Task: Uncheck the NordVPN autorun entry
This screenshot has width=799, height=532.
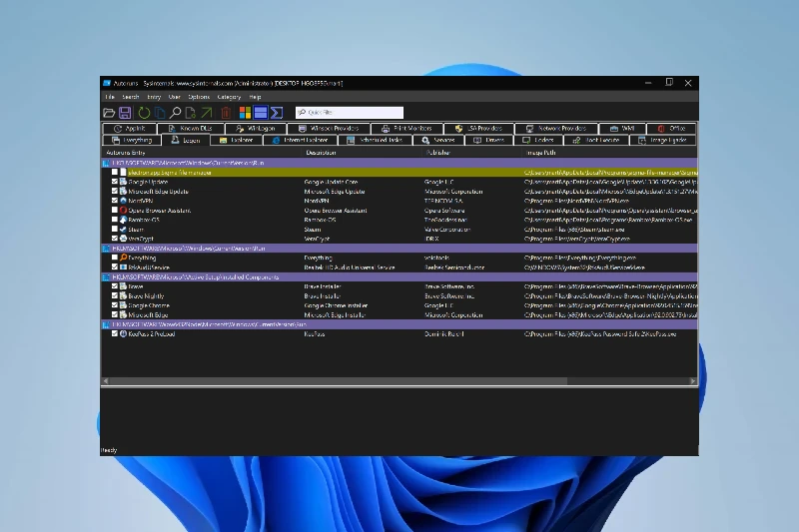Action: click(115, 201)
